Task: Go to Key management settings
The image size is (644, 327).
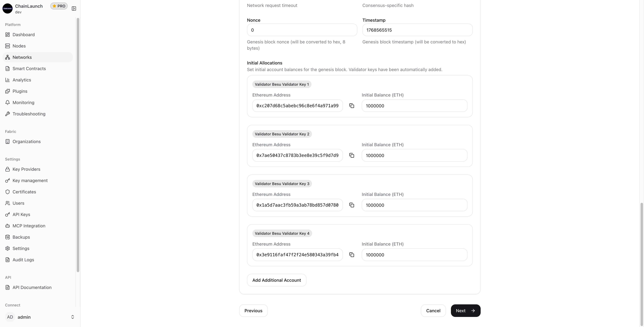Action: coord(30,180)
